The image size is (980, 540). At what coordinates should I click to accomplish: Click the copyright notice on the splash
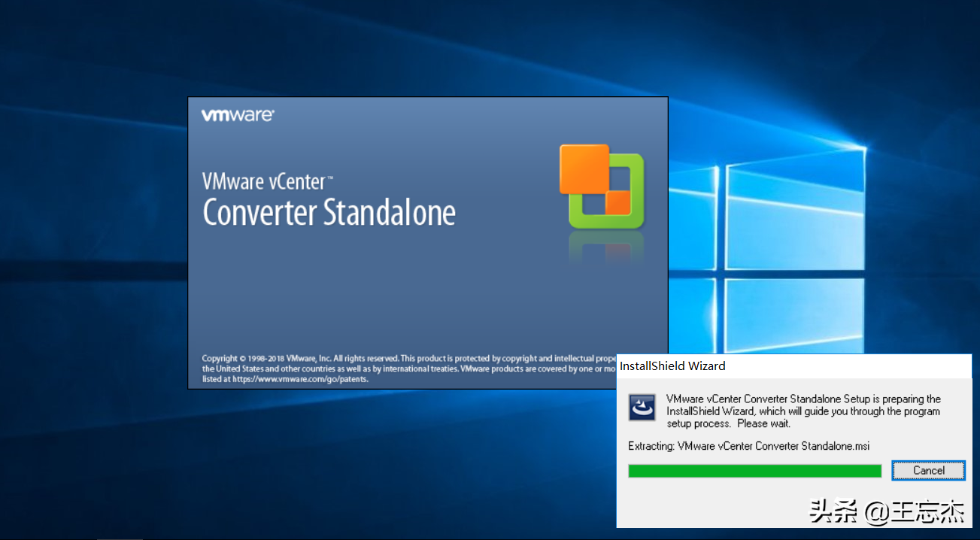tap(408, 369)
